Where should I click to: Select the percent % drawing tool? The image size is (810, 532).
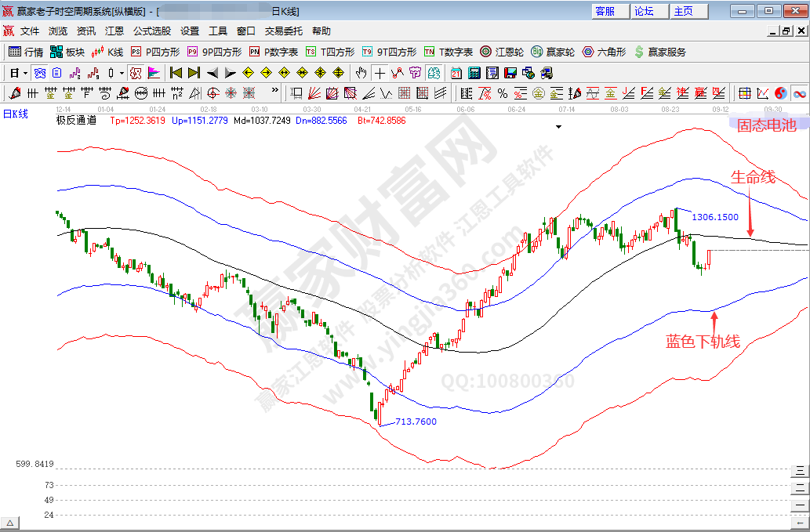pos(503,93)
